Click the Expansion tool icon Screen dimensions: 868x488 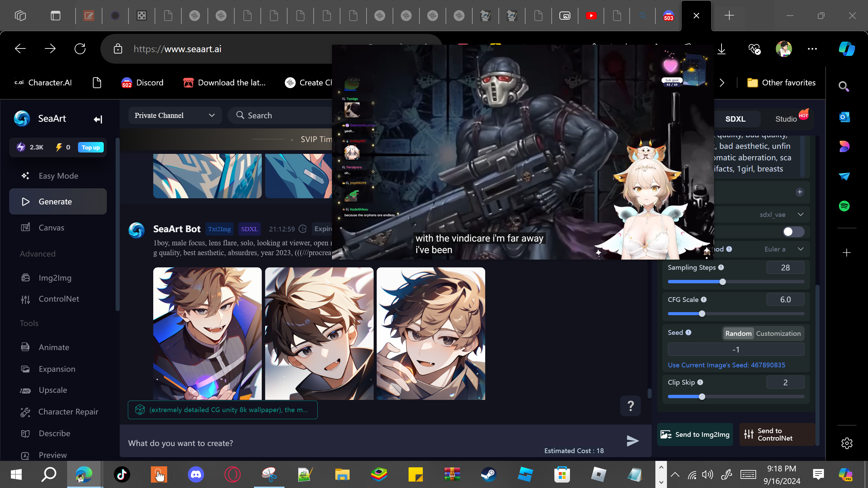pos(25,369)
